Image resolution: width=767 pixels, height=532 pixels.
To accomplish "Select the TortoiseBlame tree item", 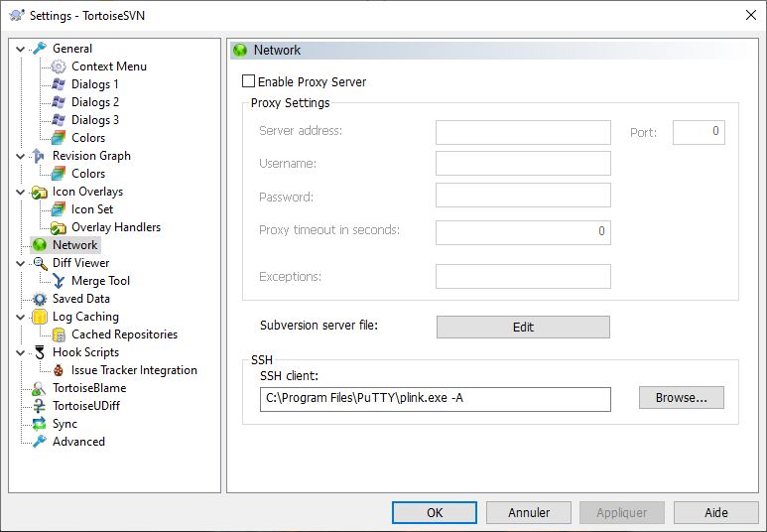I will click(89, 388).
